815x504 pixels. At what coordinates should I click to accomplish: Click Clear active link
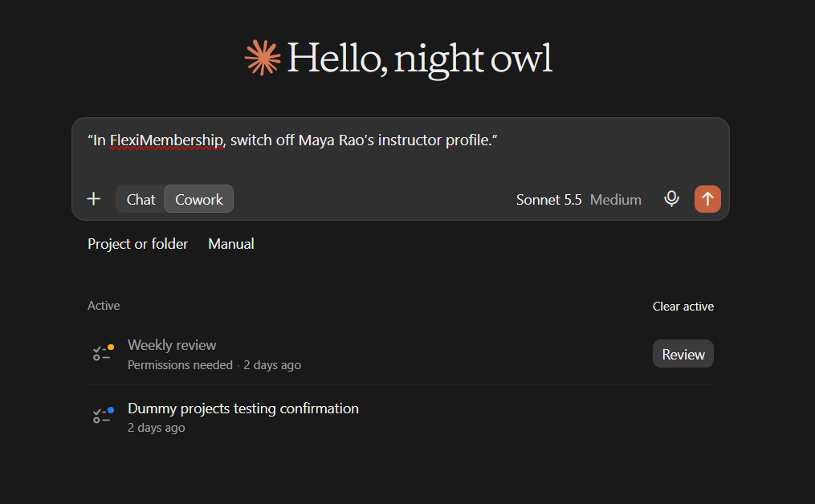coord(683,307)
